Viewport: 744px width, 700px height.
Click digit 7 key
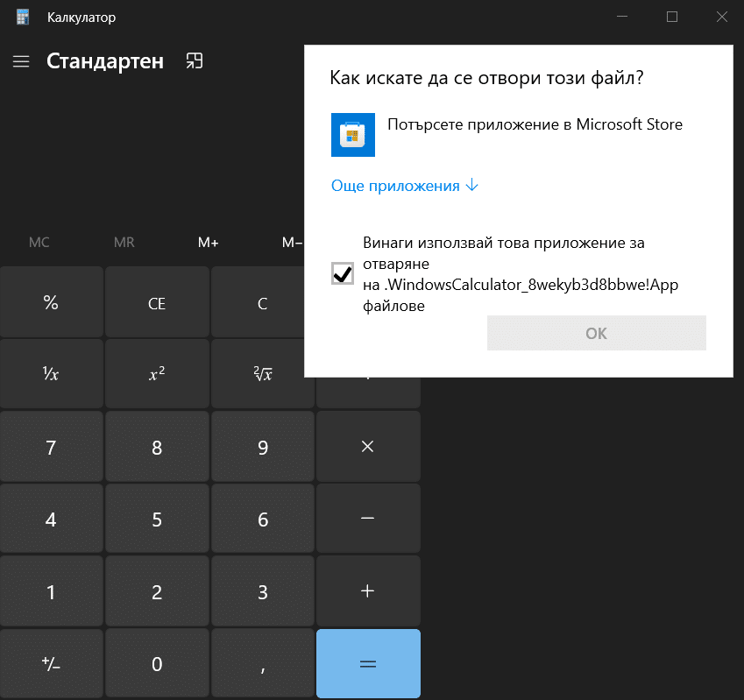[x=51, y=447]
